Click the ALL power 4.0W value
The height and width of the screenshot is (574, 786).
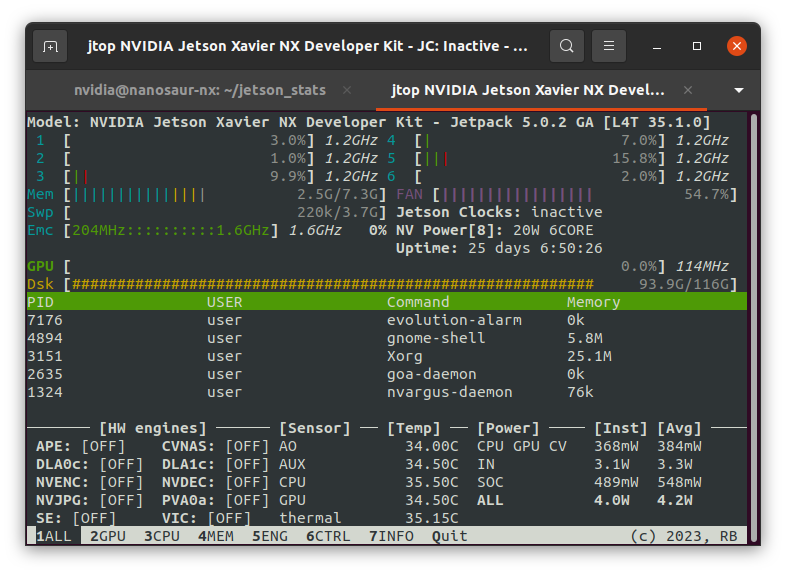pyautogui.click(x=612, y=500)
